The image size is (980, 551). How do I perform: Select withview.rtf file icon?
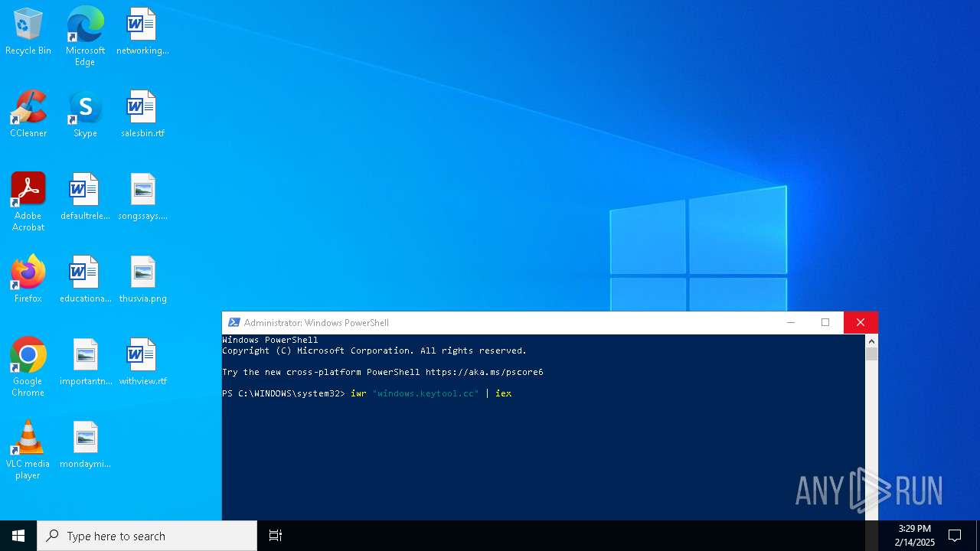(142, 363)
